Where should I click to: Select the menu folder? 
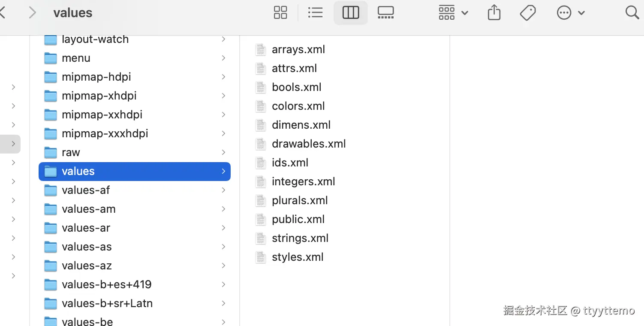(x=76, y=58)
